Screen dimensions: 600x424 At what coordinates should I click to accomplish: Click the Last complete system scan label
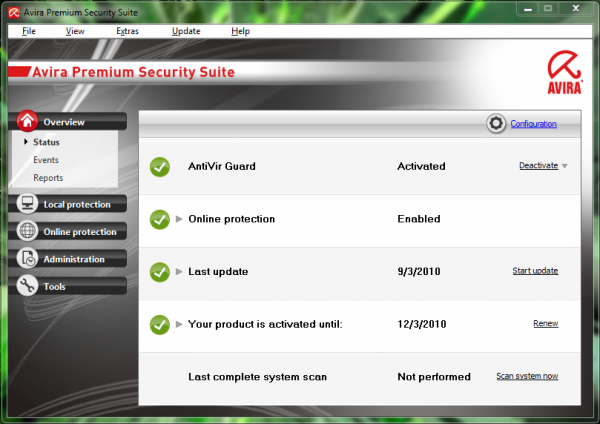pos(258,377)
